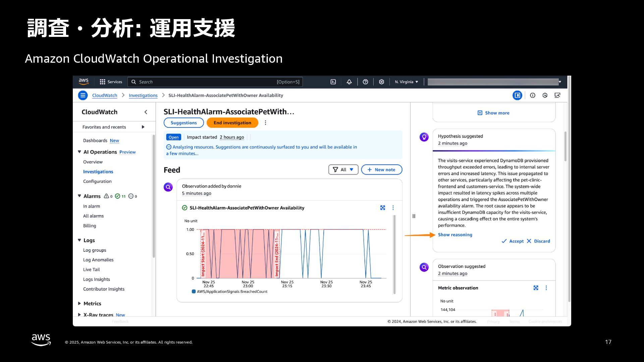This screenshot has width=644, height=362.
Task: Click the Suggestions button
Action: point(184,123)
